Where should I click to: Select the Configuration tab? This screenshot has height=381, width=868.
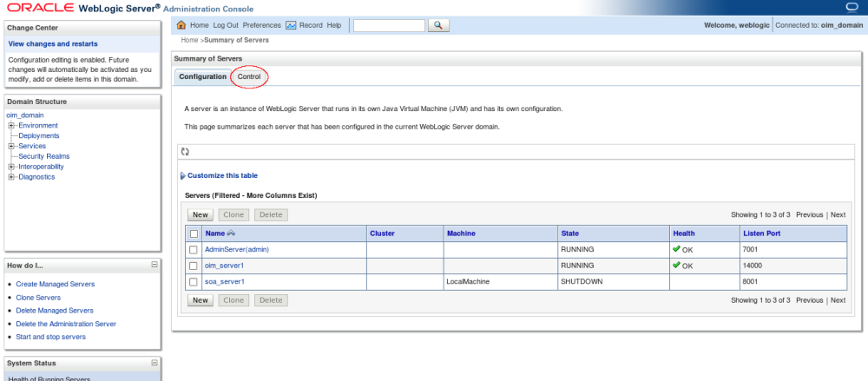tap(202, 77)
